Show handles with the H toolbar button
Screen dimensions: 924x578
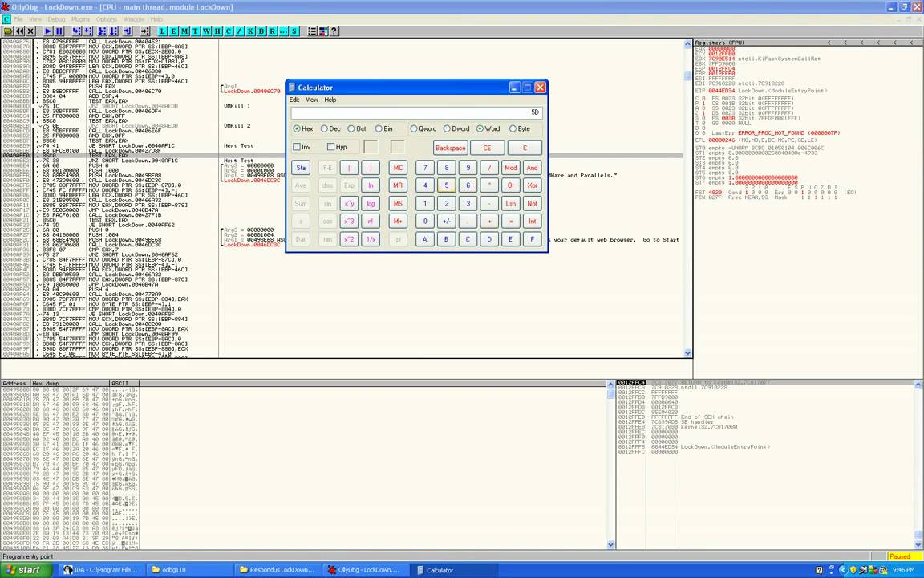[217, 31]
